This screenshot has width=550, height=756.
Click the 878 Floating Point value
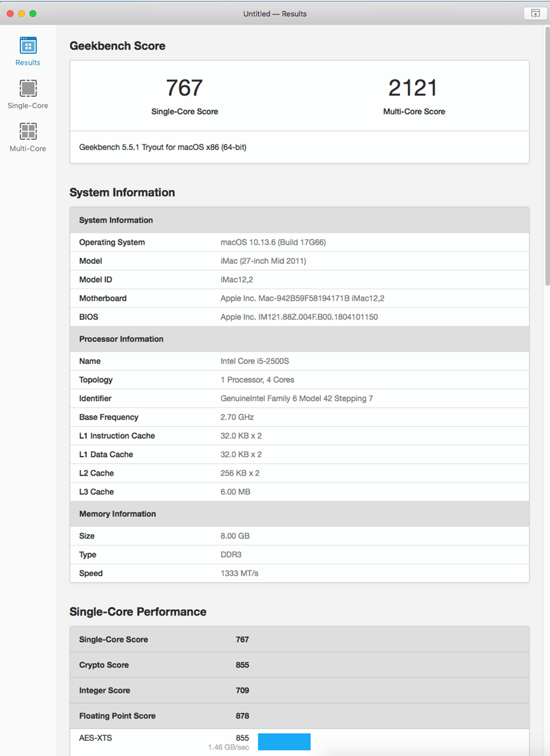click(x=242, y=716)
